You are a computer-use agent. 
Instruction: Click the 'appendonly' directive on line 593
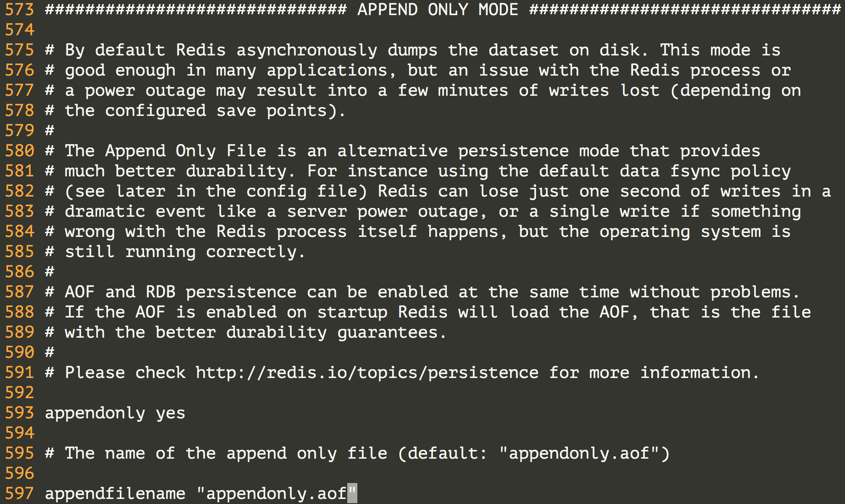(x=95, y=413)
